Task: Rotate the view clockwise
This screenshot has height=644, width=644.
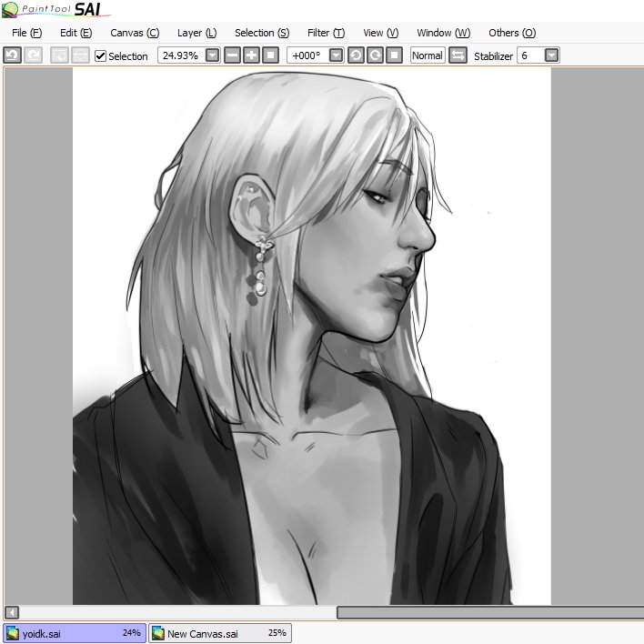Action: [376, 55]
